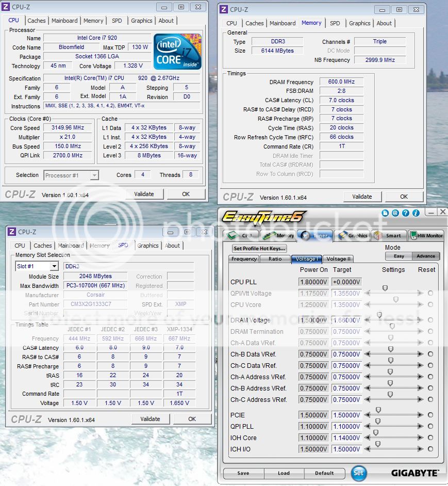Open EasyTune6 HW Monitor tab

tap(426, 236)
